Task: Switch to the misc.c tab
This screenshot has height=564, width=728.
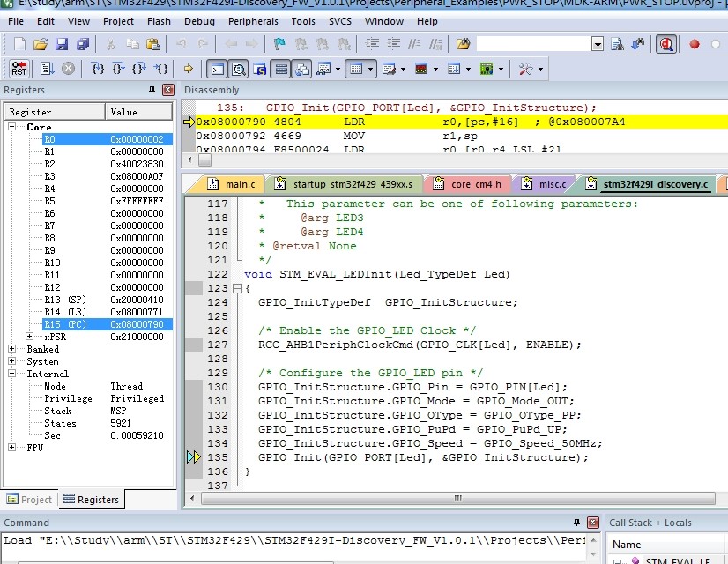Action: pos(545,184)
